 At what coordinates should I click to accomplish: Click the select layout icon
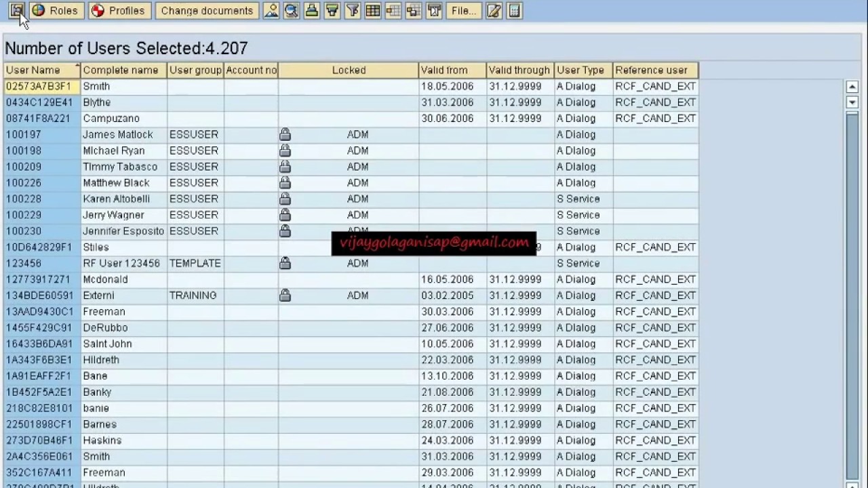tap(393, 10)
